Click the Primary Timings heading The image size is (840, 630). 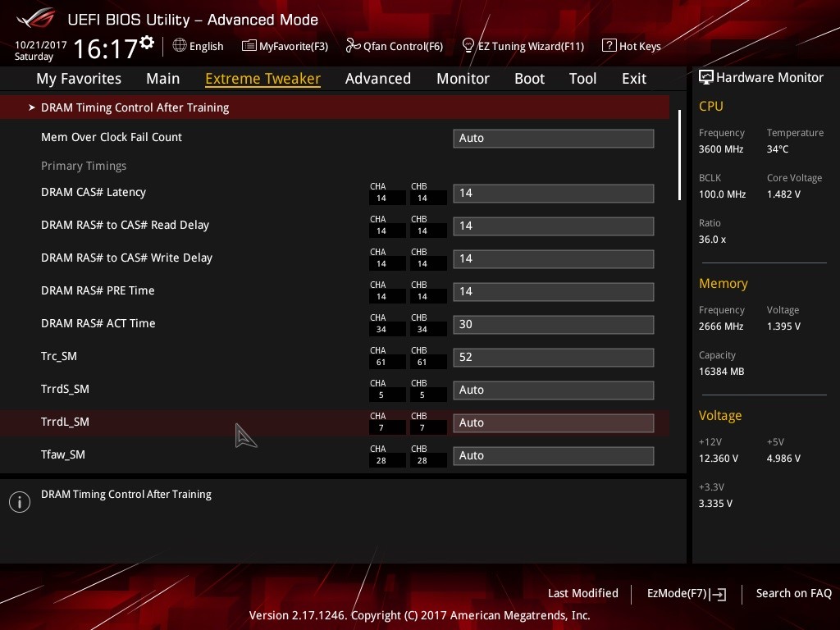(84, 166)
